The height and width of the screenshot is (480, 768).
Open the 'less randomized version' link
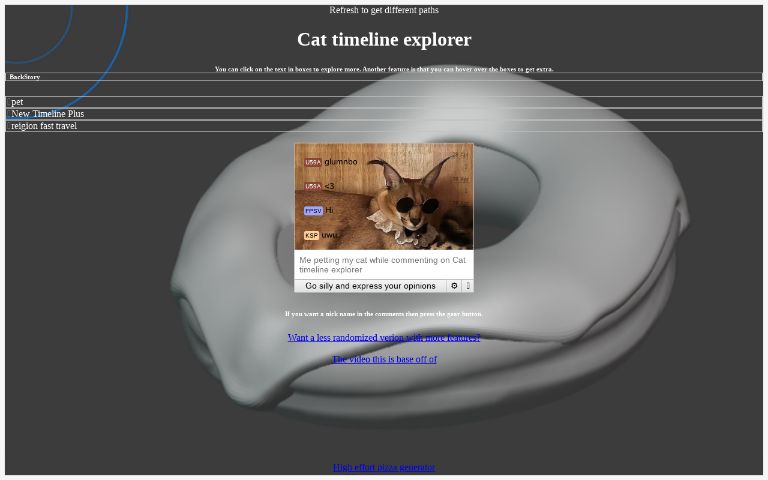(x=383, y=338)
